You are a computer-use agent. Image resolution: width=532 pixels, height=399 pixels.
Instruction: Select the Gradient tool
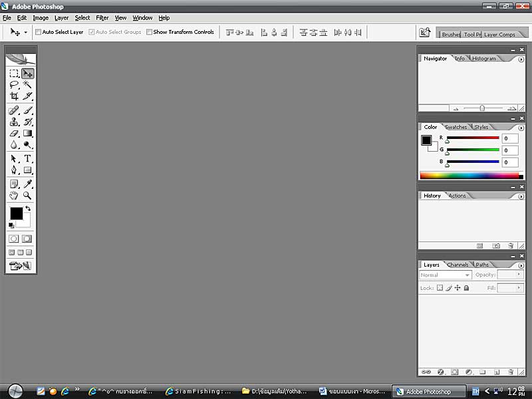pos(27,134)
